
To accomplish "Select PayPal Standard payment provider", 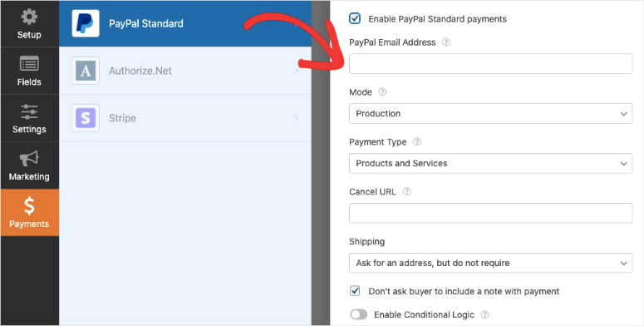I will pyautogui.click(x=185, y=23).
